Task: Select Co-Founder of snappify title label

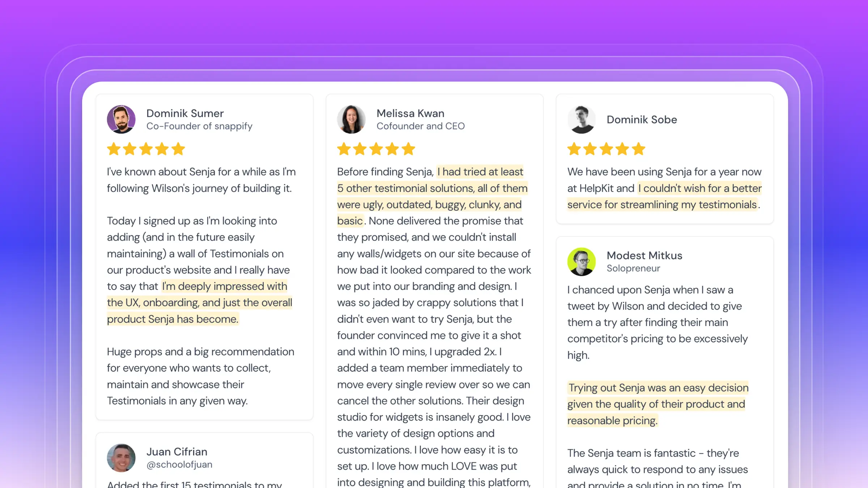Action: point(200,126)
